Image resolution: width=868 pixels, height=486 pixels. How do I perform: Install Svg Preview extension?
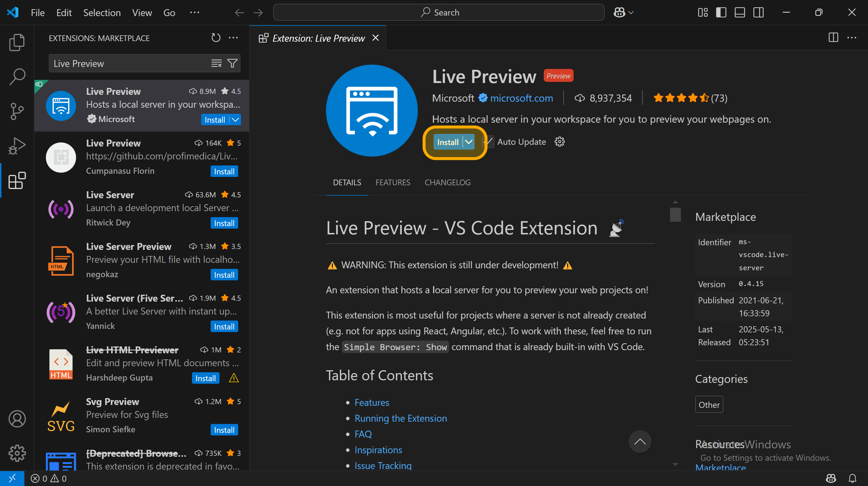pyautogui.click(x=224, y=430)
